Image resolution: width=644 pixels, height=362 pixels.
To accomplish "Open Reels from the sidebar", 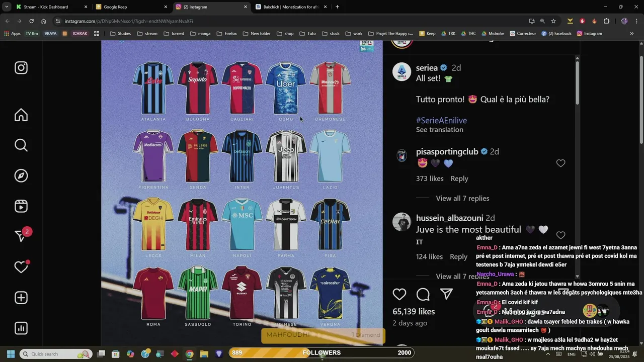I will tap(21, 206).
